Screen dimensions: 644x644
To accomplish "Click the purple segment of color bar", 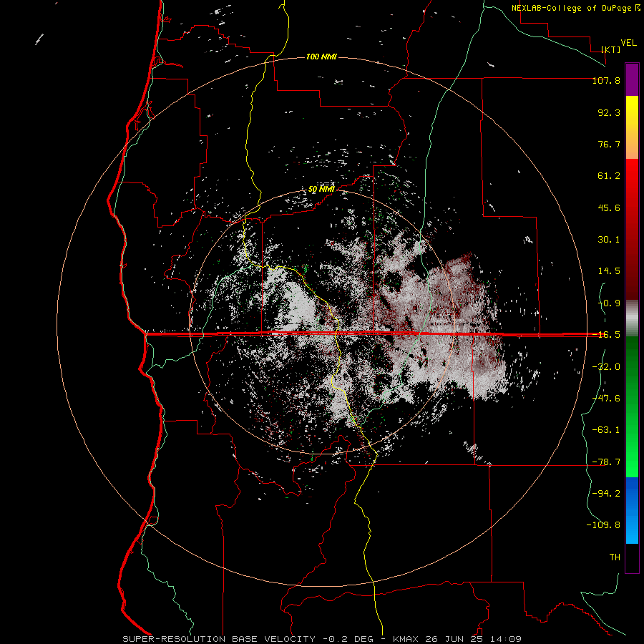I will coord(632,79).
